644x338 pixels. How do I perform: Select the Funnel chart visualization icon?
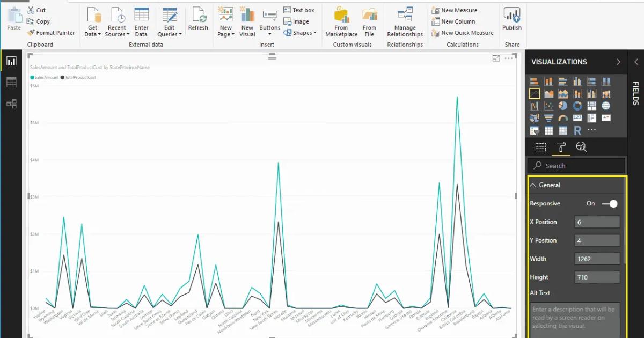pos(548,118)
